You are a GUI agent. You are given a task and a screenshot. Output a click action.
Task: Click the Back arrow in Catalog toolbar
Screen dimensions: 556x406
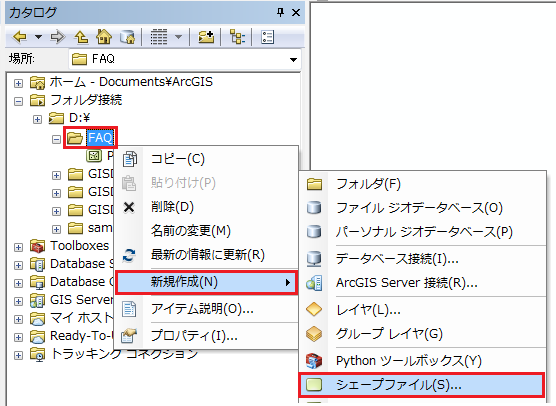20,37
